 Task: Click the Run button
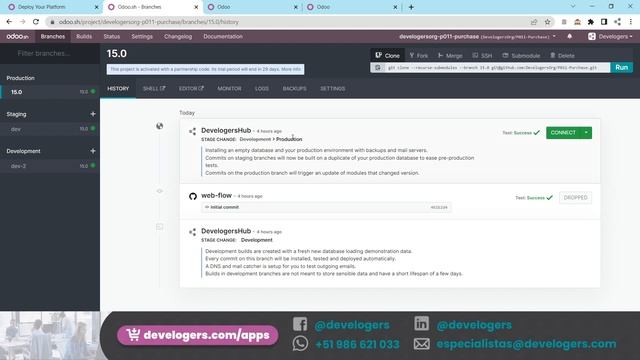[x=621, y=67]
